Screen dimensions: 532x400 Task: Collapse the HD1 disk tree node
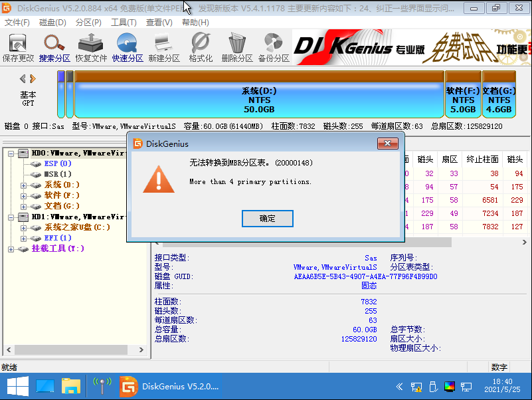click(x=11, y=217)
